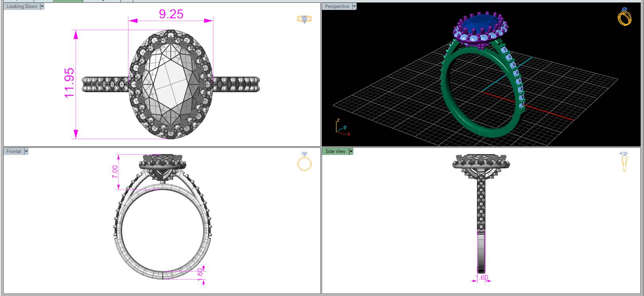
Task: Select the 11.95 height dimension text
Action: click(x=69, y=83)
